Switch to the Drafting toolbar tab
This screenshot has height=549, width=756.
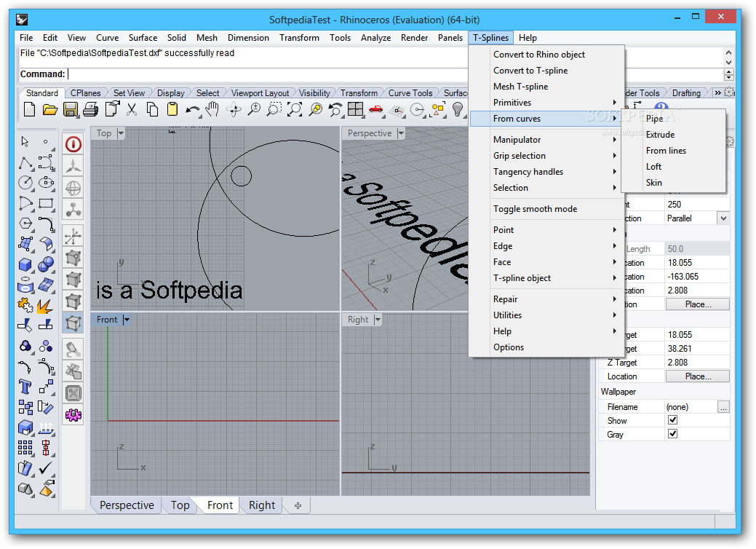click(686, 93)
